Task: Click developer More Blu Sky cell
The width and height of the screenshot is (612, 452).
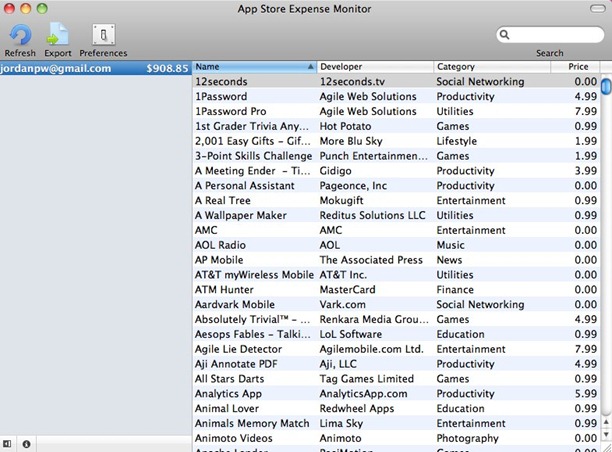Action: pos(351,141)
